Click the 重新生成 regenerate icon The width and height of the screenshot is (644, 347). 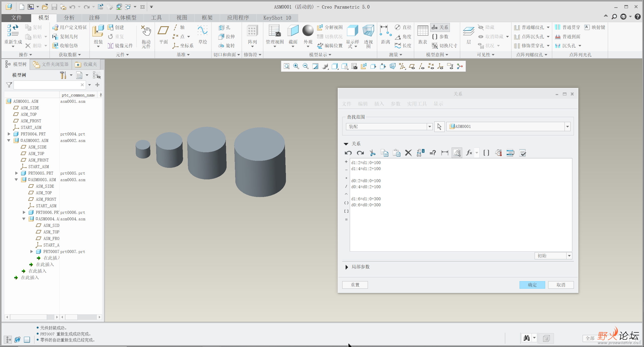(x=13, y=31)
